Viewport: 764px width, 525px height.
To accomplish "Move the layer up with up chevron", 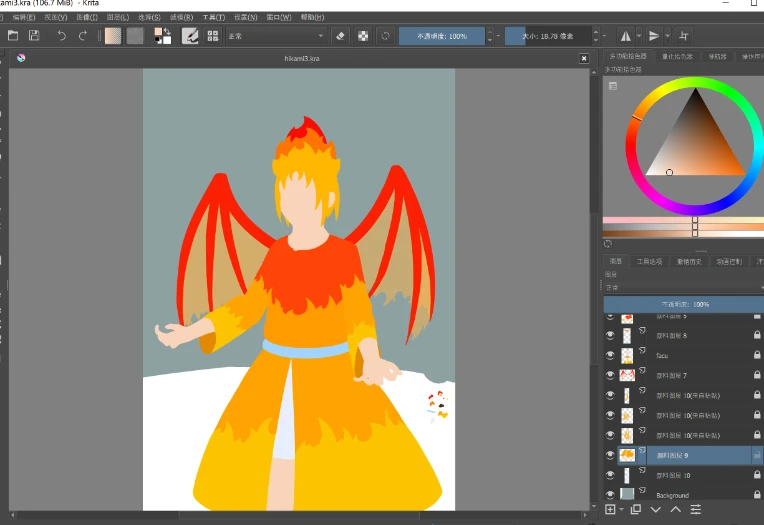I will pos(675,510).
